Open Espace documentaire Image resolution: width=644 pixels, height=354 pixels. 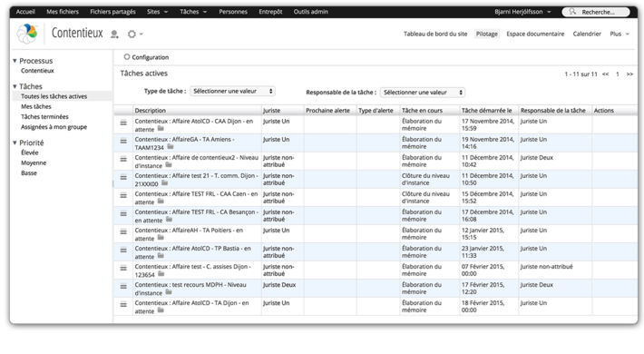click(535, 34)
